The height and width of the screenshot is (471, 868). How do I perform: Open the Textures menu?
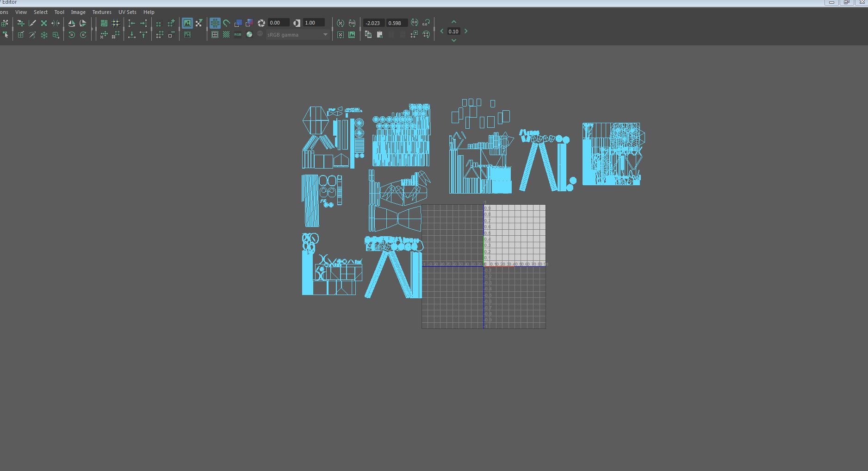click(101, 12)
